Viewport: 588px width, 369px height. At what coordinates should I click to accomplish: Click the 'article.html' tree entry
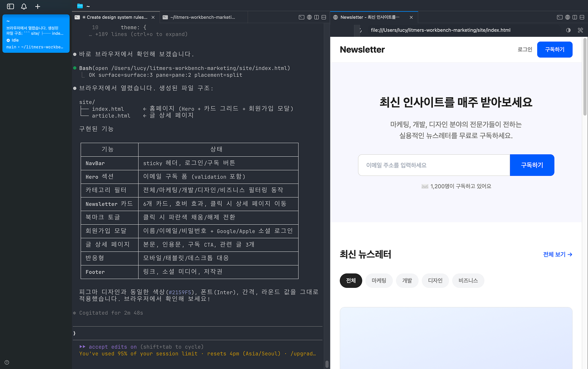[x=111, y=116]
